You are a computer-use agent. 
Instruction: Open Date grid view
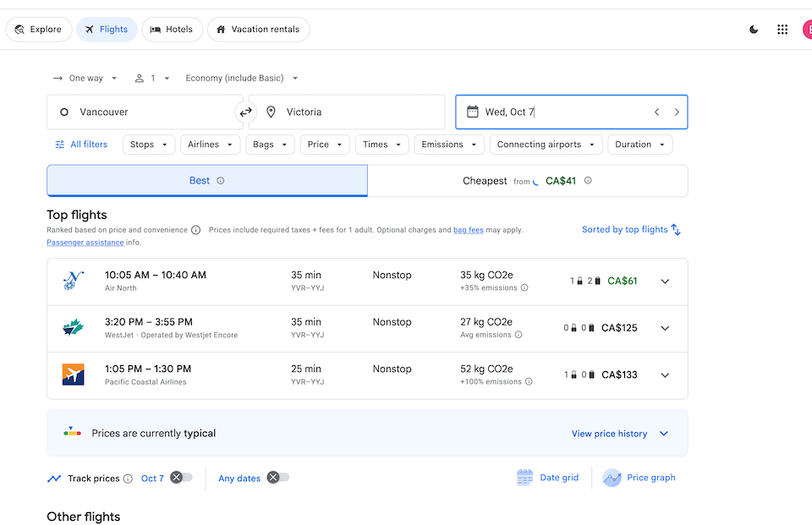point(548,478)
